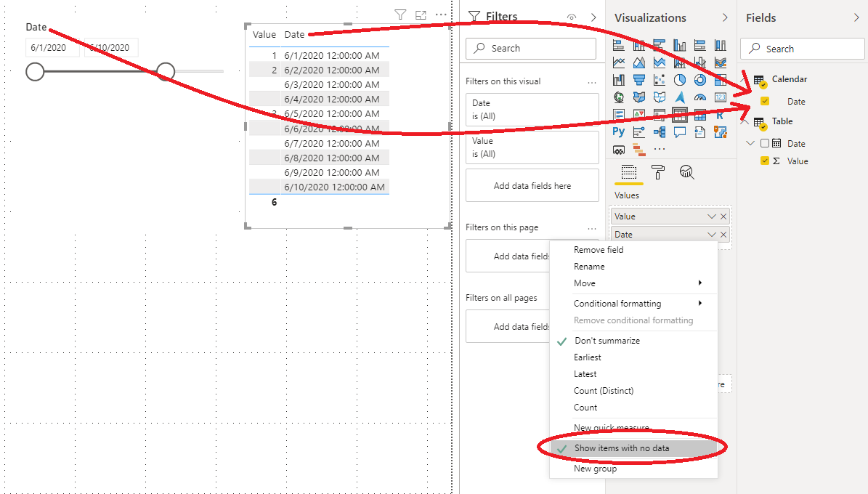Open the Move submenu

click(633, 283)
